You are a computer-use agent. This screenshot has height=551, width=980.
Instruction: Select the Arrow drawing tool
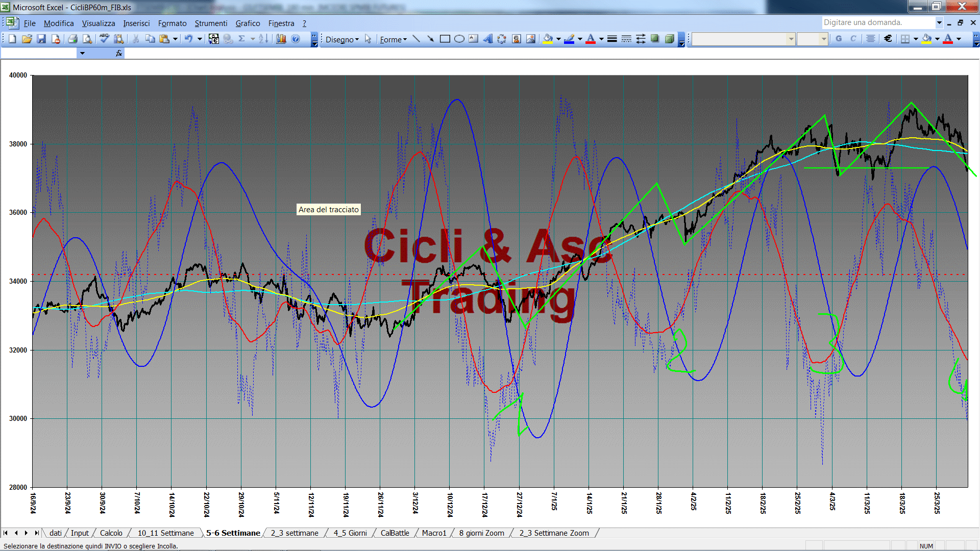(430, 39)
